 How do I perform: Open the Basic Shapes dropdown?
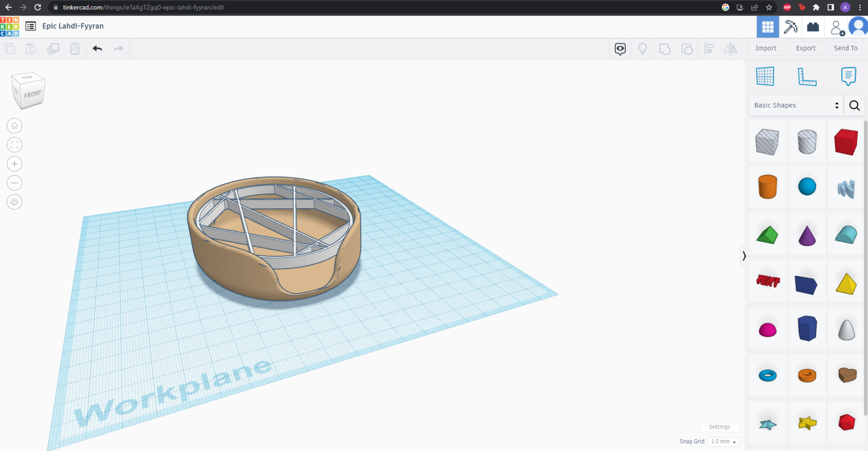(796, 105)
